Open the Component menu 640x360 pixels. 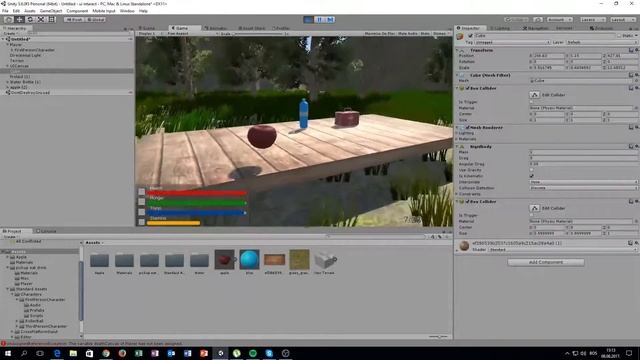point(77,11)
